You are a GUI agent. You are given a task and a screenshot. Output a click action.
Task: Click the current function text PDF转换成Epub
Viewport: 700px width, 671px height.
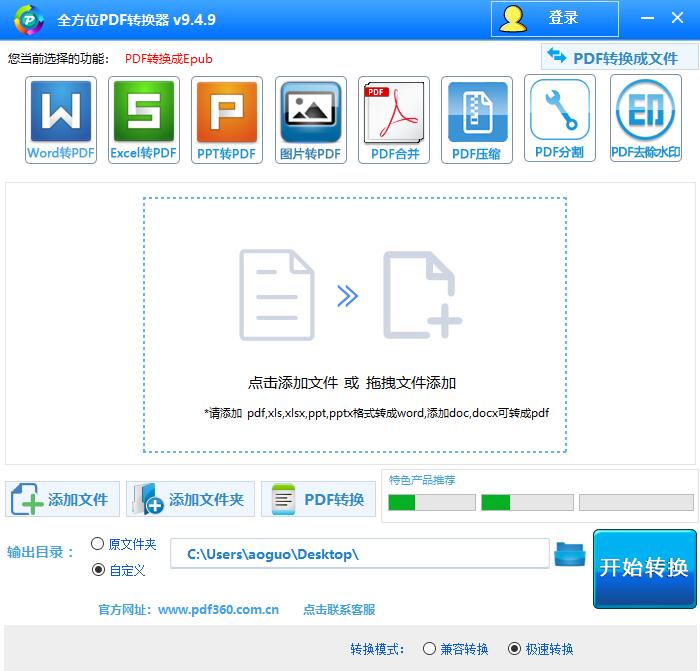coord(169,59)
